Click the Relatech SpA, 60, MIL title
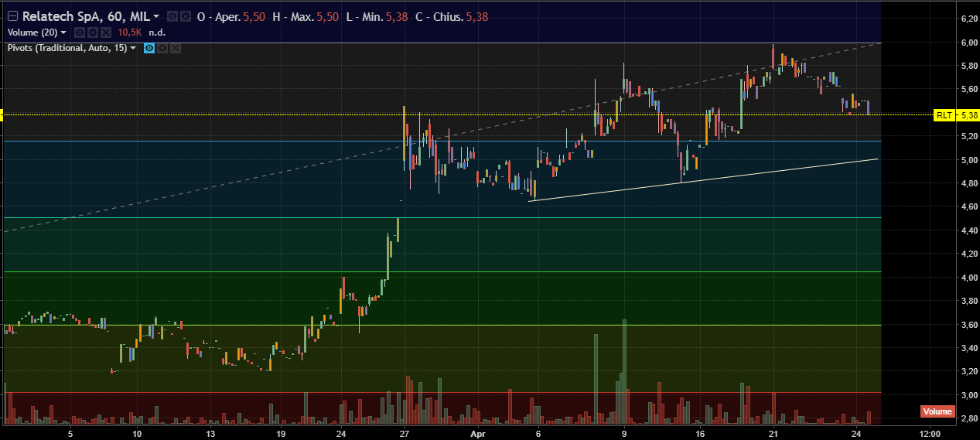 (86, 16)
